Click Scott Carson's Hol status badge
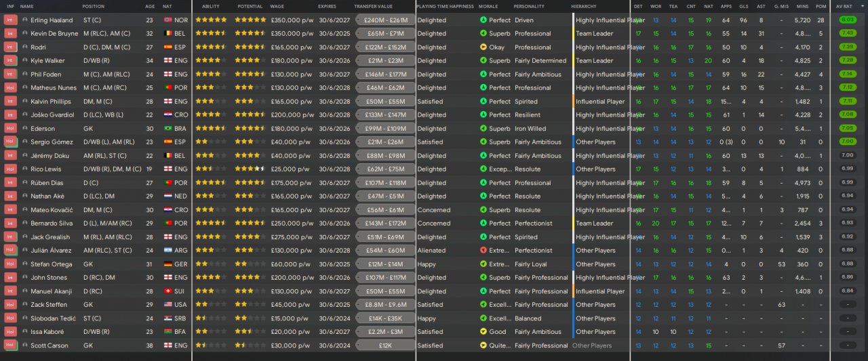Image resolution: width=868 pixels, height=361 pixels. point(10,345)
